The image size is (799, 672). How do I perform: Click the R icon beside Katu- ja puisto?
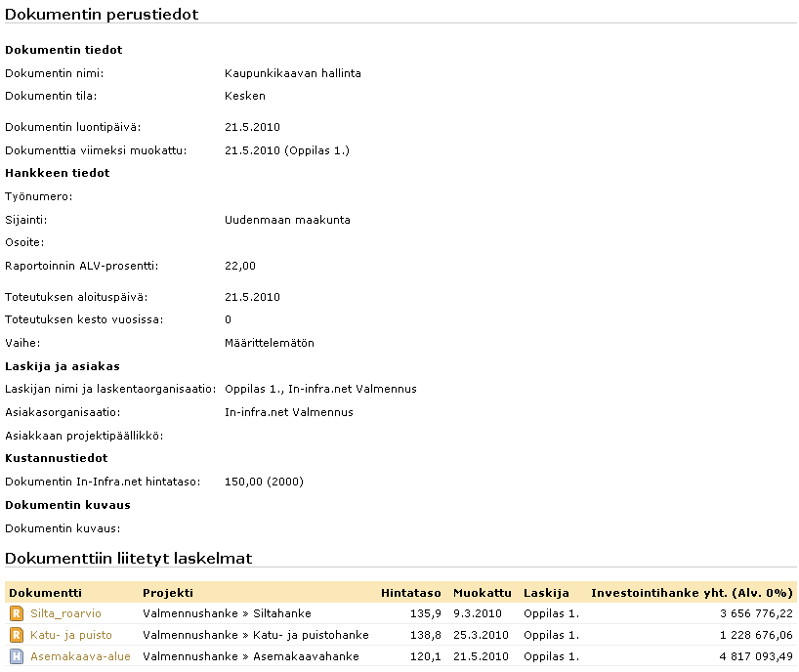(17, 635)
